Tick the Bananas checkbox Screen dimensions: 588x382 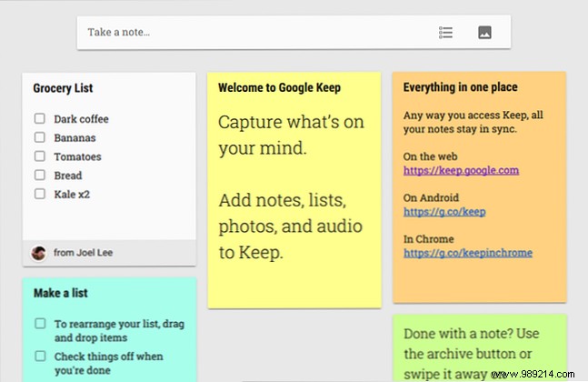click(x=40, y=137)
